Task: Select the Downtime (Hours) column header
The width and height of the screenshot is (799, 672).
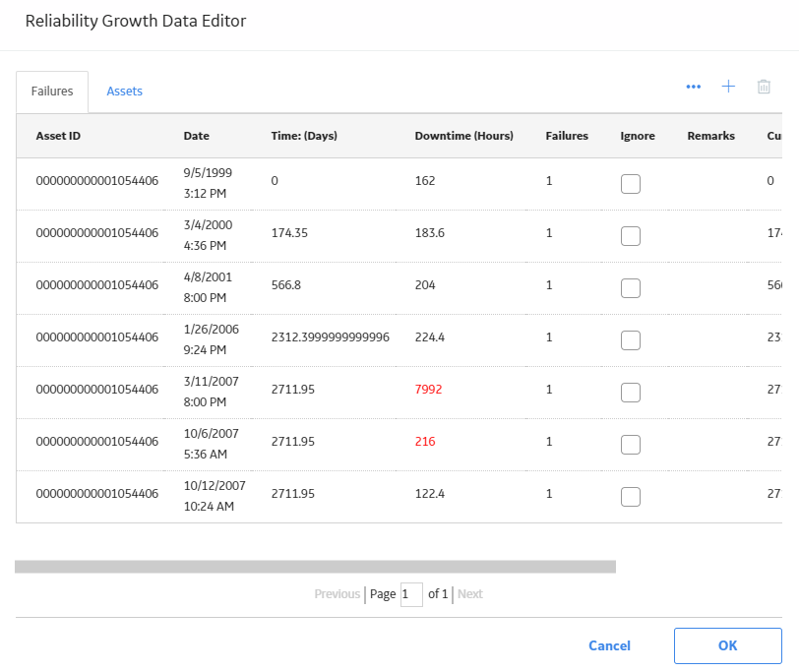Action: coord(463,136)
